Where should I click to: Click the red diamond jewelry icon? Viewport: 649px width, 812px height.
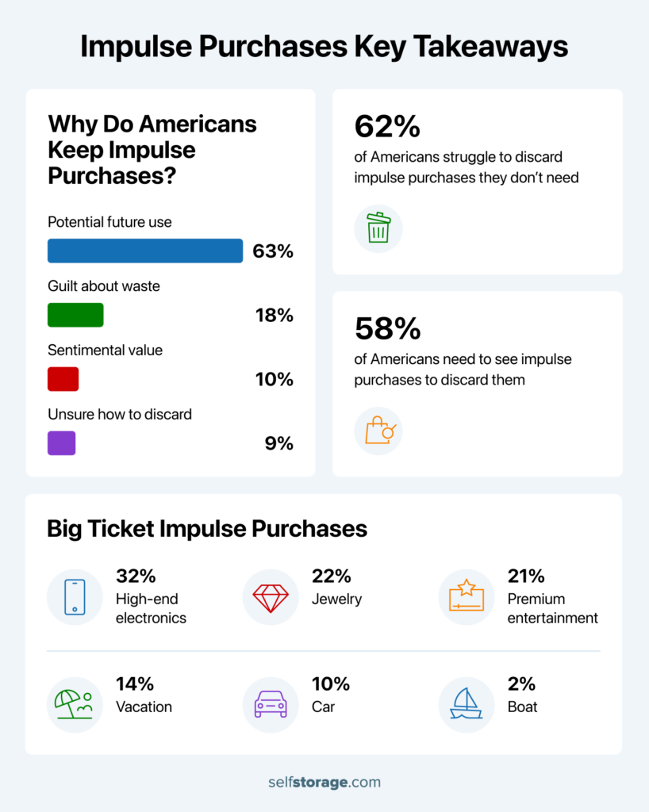tap(270, 597)
